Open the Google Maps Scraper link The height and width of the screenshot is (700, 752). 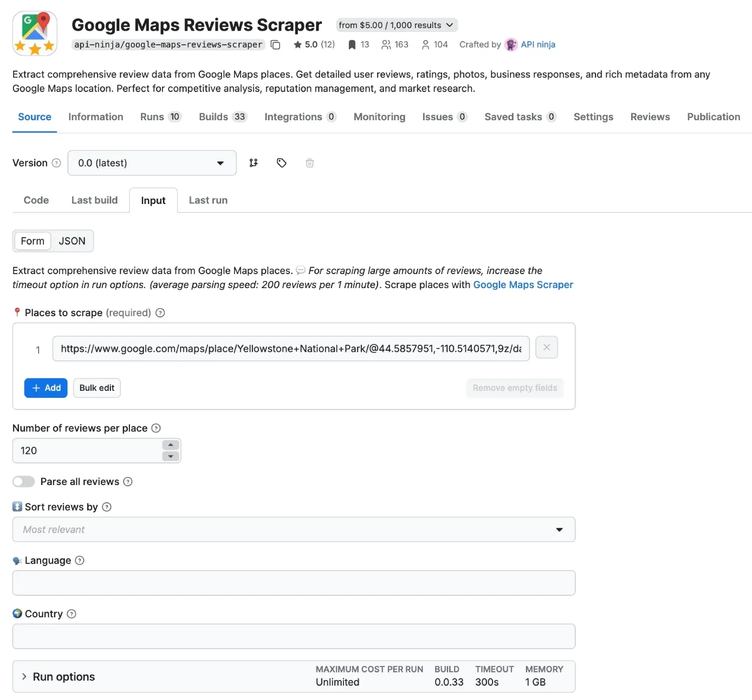coord(523,285)
